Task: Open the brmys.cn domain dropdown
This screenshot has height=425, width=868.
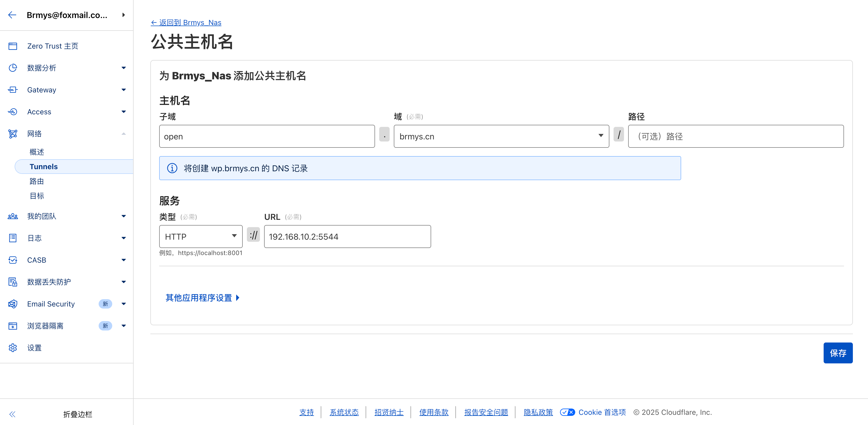Action: coord(501,137)
